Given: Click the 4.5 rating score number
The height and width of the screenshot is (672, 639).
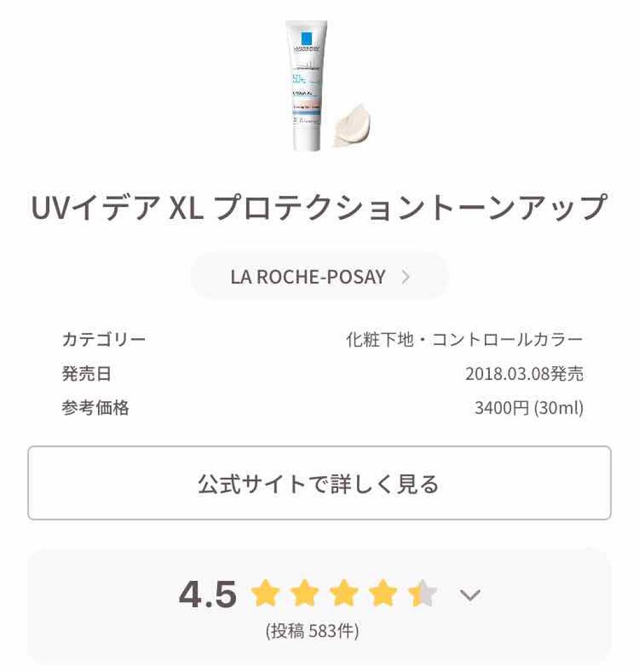Looking at the screenshot, I should point(208,594).
